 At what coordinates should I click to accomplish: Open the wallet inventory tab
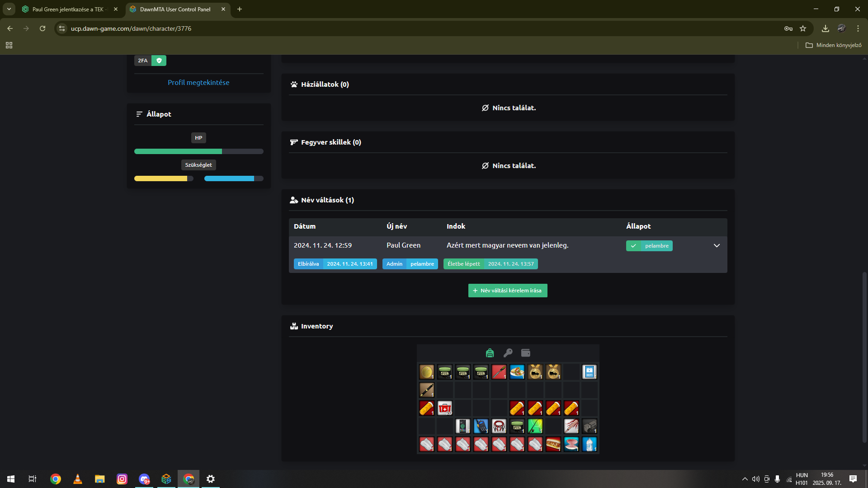tap(525, 353)
